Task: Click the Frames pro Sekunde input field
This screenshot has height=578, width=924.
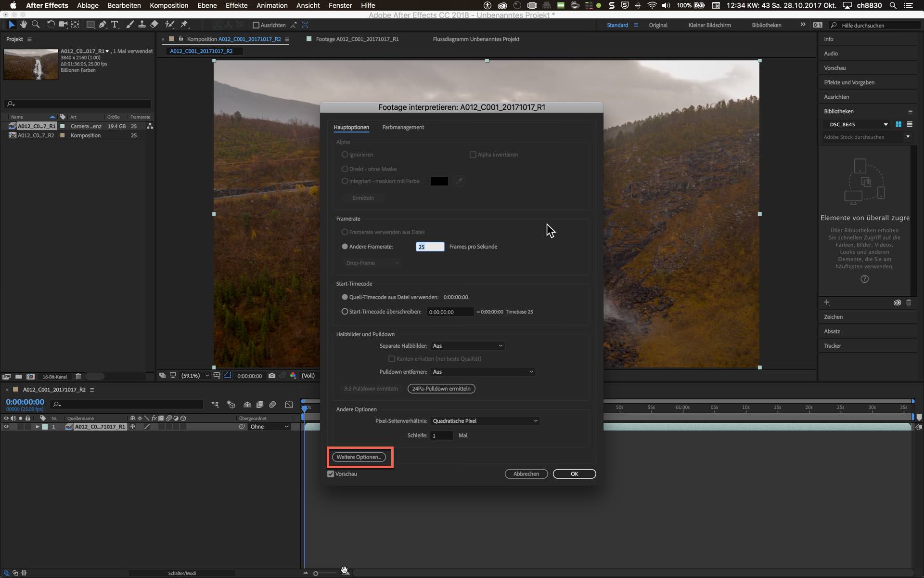Action: (x=430, y=247)
